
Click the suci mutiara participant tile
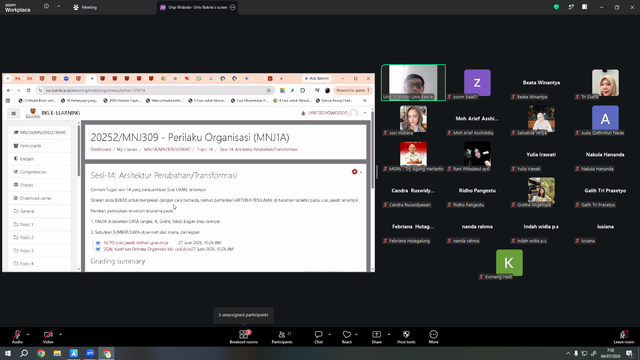pos(413,119)
